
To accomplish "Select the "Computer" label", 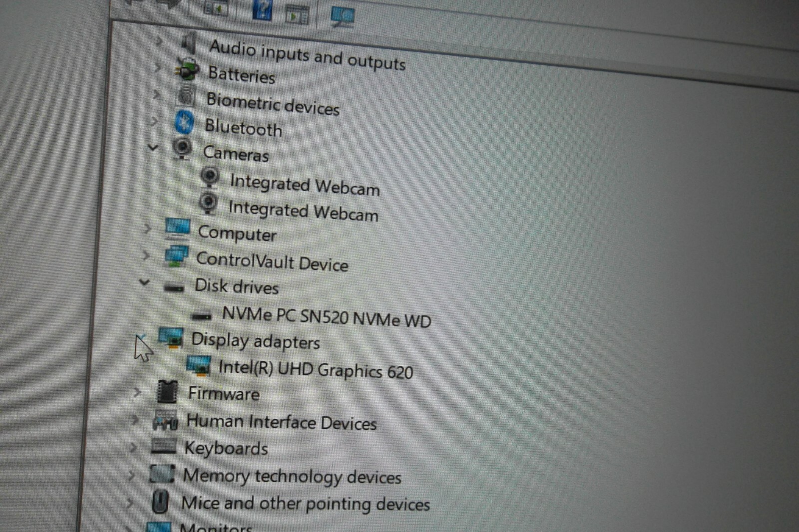I will pyautogui.click(x=237, y=234).
